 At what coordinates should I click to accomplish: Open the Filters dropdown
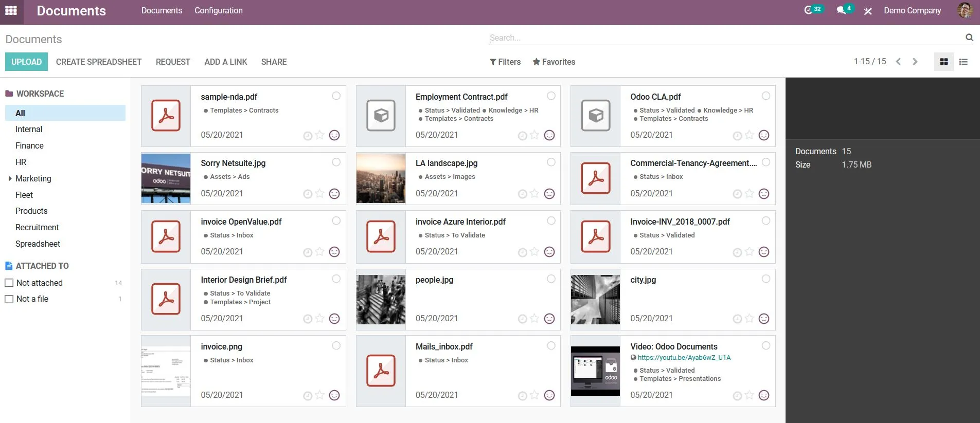505,62
